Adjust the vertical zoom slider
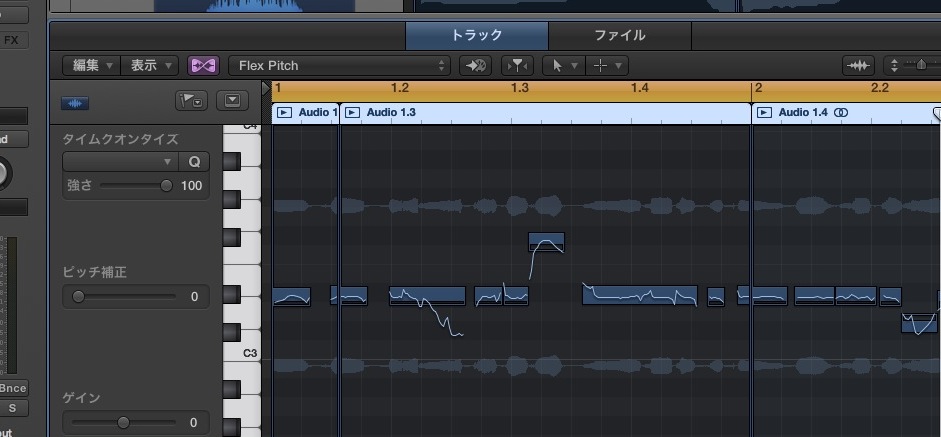The height and width of the screenshot is (437, 941). [921, 65]
